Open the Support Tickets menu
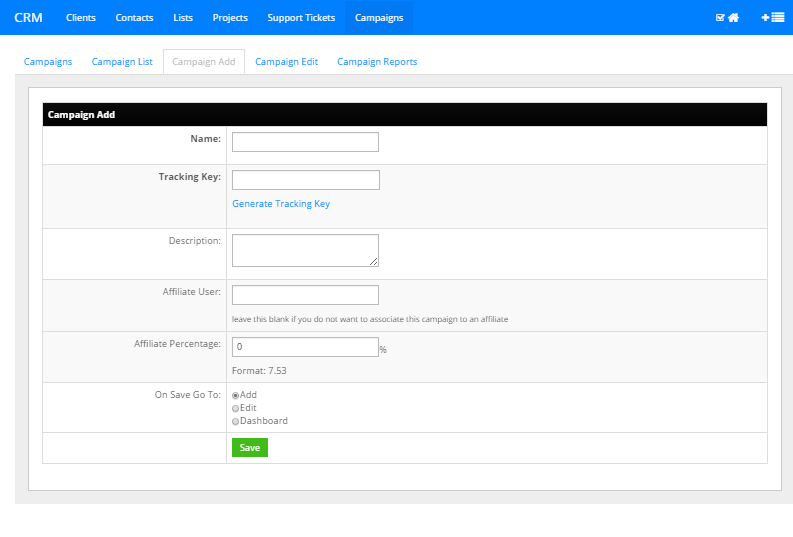Viewport: 793px width, 537px height. pos(301,18)
